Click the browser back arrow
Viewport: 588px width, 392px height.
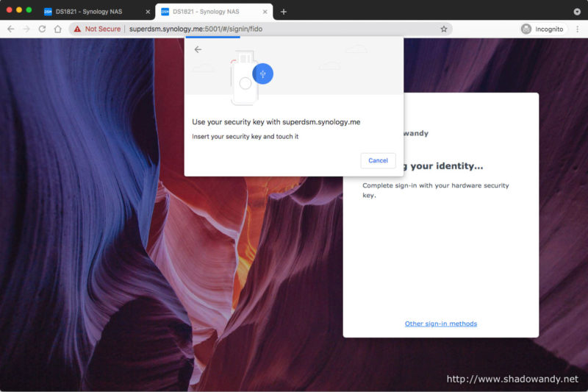(11, 29)
